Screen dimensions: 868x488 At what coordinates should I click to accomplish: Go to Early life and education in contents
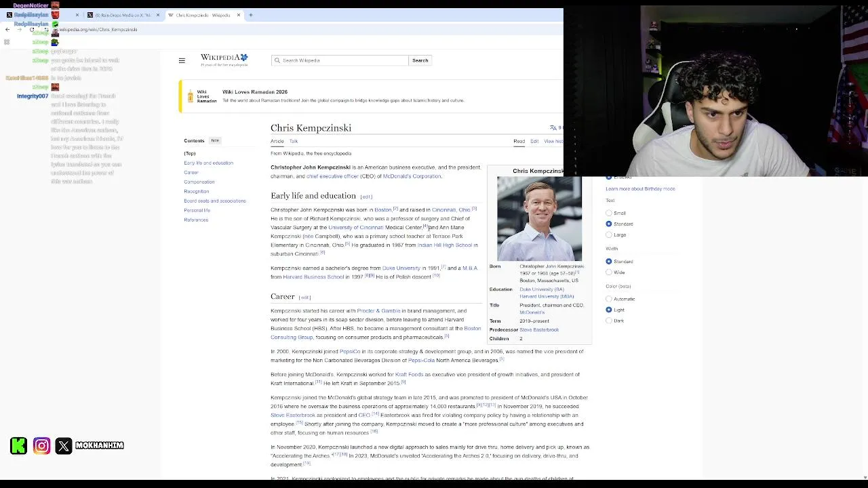click(x=208, y=163)
